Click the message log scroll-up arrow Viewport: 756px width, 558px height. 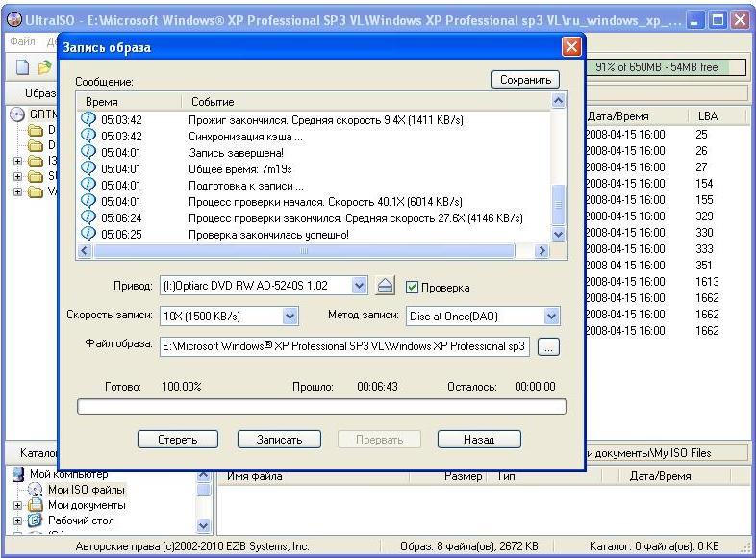558,101
